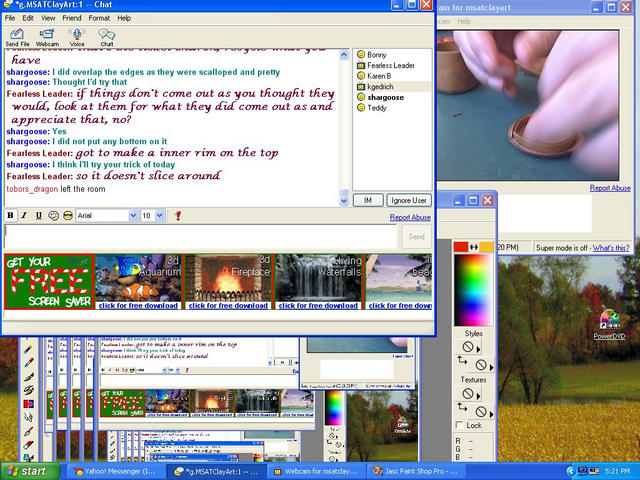The width and height of the screenshot is (640, 480).
Task: Open the View menu in chat window
Action: pos(48,18)
